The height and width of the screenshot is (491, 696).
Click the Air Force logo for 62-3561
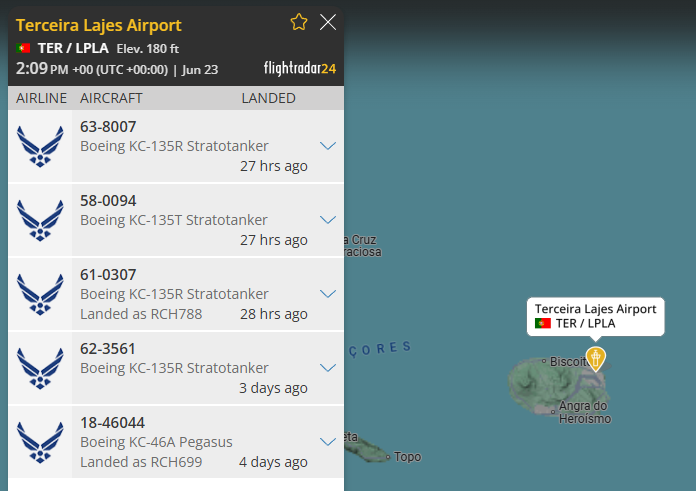[40, 368]
